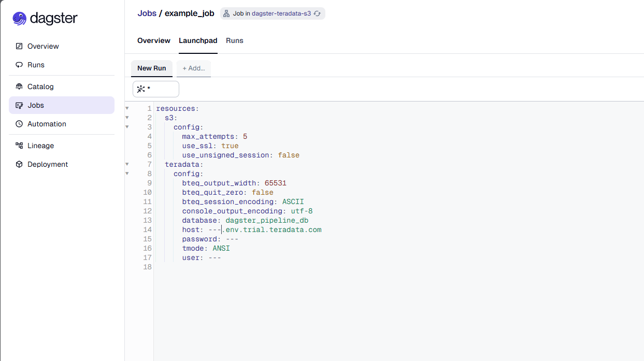Viewport: 644px width, 361px height.
Task: Open Overview in the sidebar
Action: 62,46
